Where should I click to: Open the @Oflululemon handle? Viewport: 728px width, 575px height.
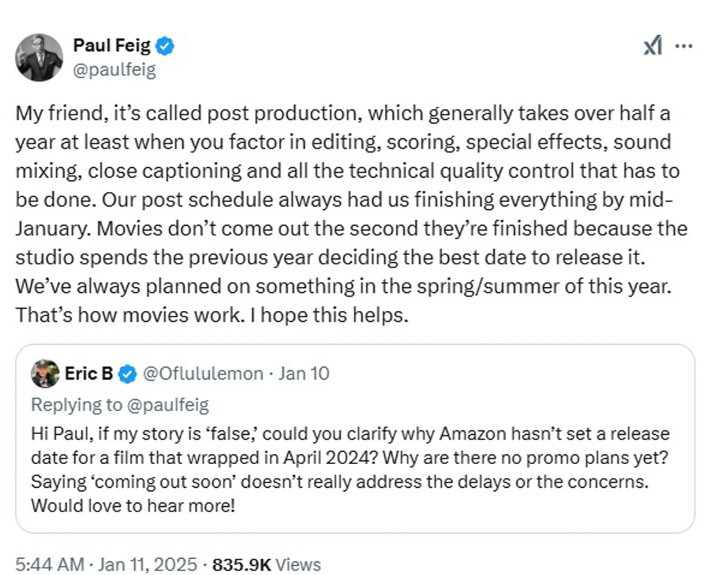[x=203, y=374]
